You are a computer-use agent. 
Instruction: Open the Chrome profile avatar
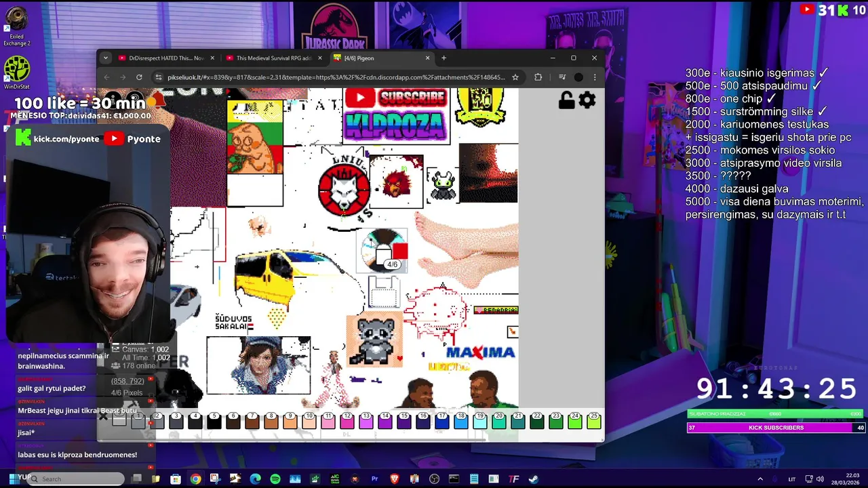click(578, 77)
